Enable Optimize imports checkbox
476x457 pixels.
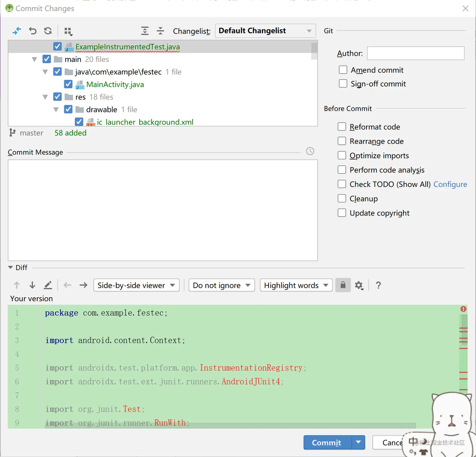(x=342, y=155)
